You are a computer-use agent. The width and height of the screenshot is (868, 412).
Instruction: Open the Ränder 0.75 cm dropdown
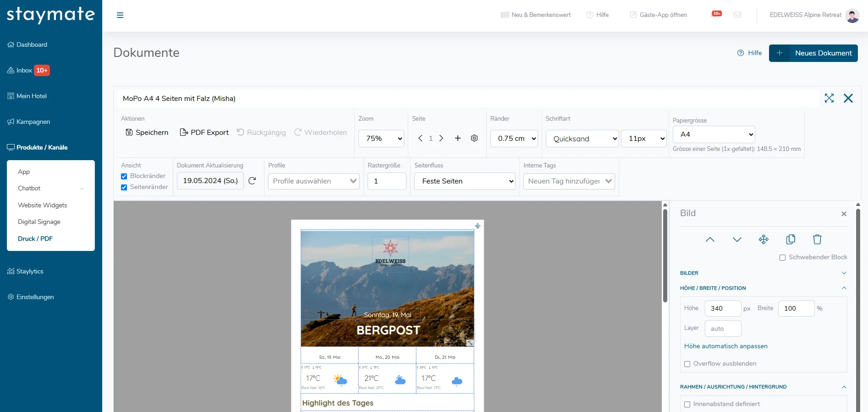[x=514, y=139]
